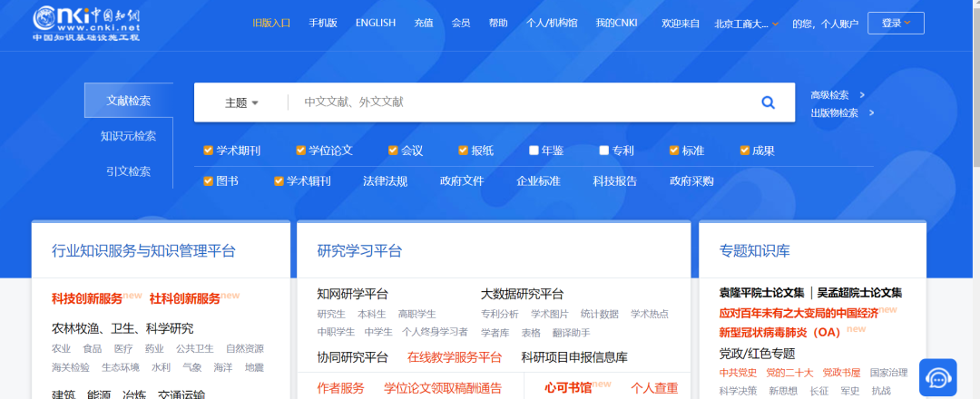Open 学位论文领取稿酬通告 link

tap(443, 388)
